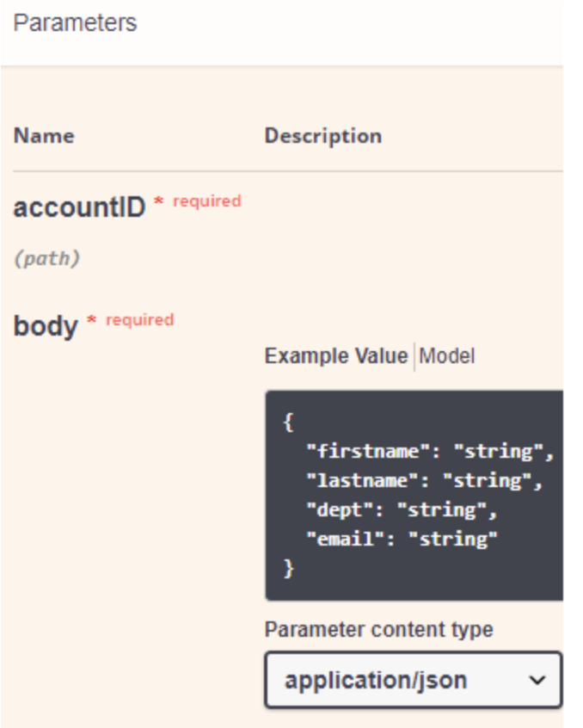
Task: Click the "email" line in the example JSON
Action: tap(402, 540)
